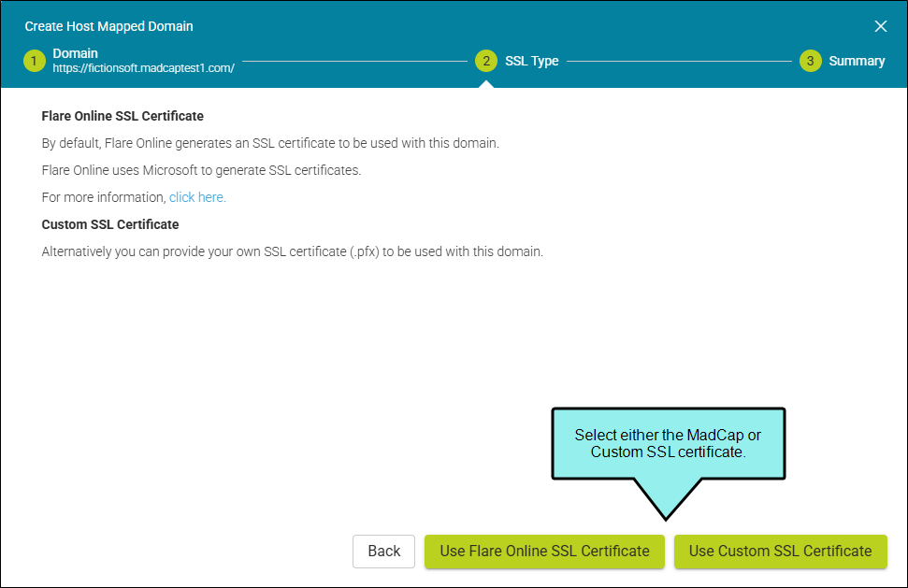
Task: Click the cyan callout about selecting a certificate
Action: point(668,444)
